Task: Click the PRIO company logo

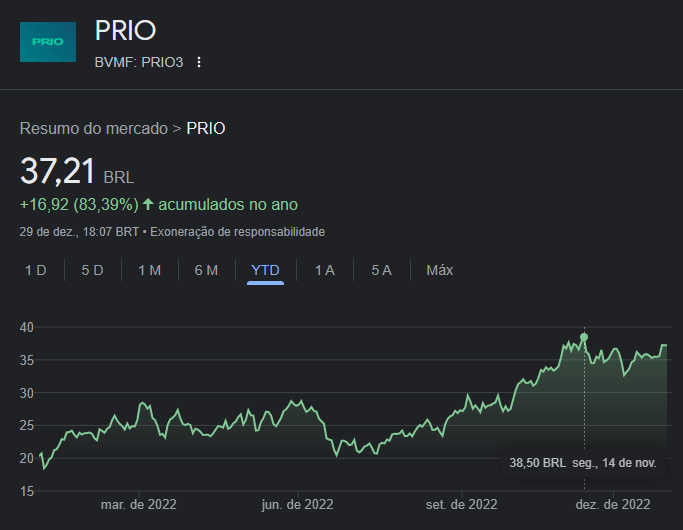Action: pos(48,42)
